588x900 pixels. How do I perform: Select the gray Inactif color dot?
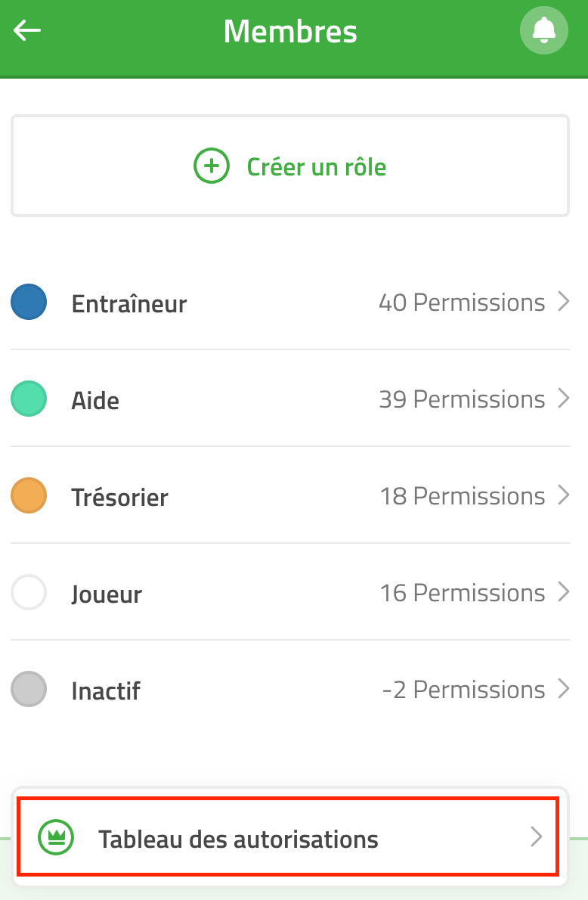(x=29, y=689)
